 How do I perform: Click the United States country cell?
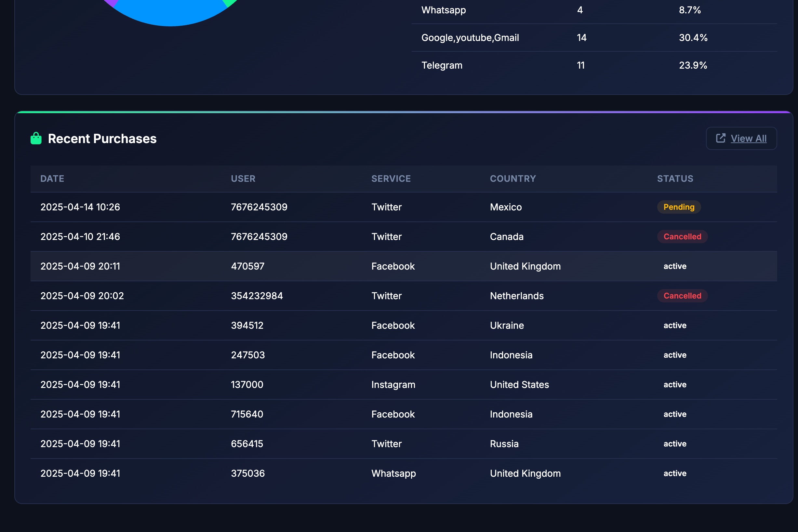tap(519, 384)
